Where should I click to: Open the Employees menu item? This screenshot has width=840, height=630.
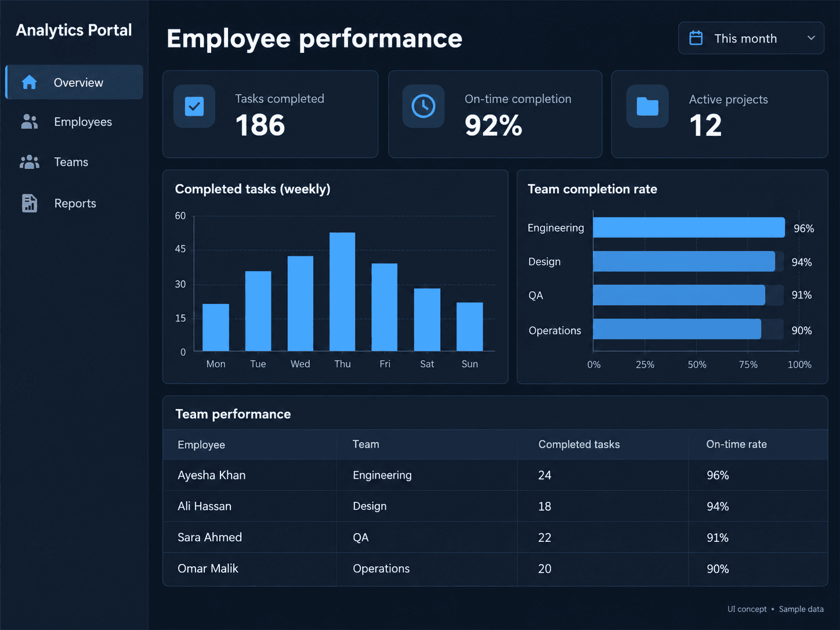click(x=74, y=122)
